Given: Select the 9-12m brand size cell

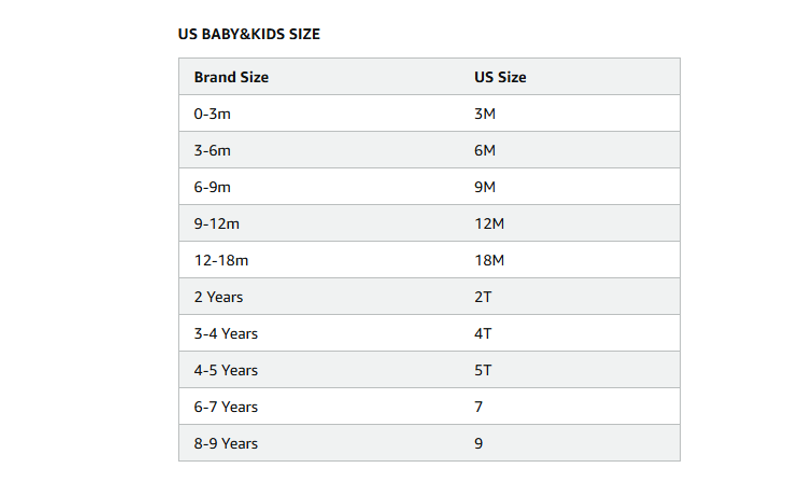Looking at the screenshot, I should coord(216,224).
